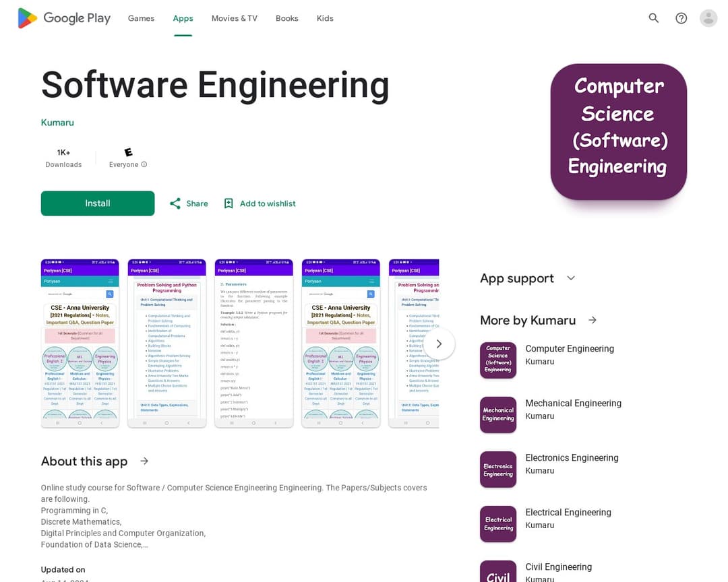
Task: Click the Share text label
Action: (x=198, y=203)
